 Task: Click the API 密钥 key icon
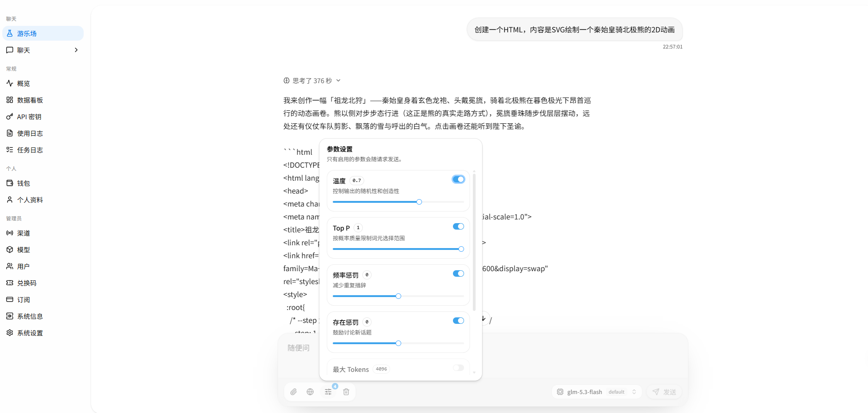coord(10,116)
